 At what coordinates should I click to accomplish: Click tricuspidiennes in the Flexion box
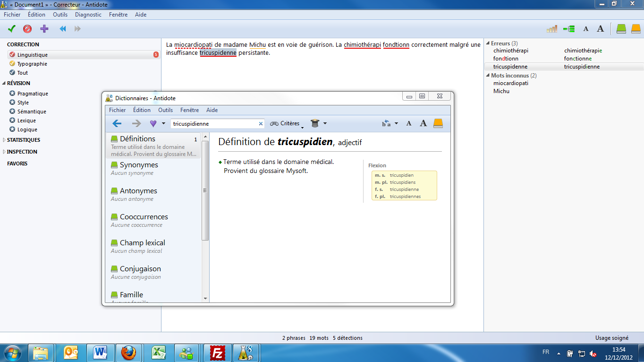(x=405, y=197)
